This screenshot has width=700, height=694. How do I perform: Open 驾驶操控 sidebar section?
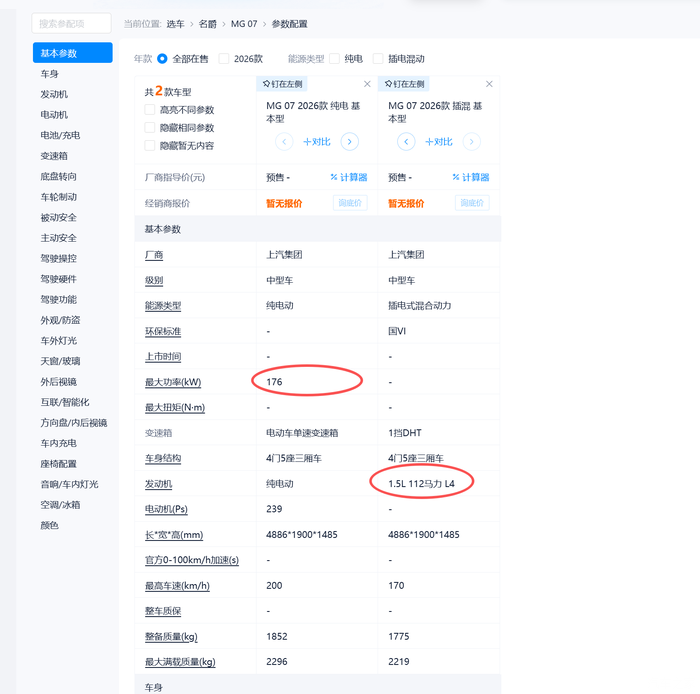pos(58,258)
